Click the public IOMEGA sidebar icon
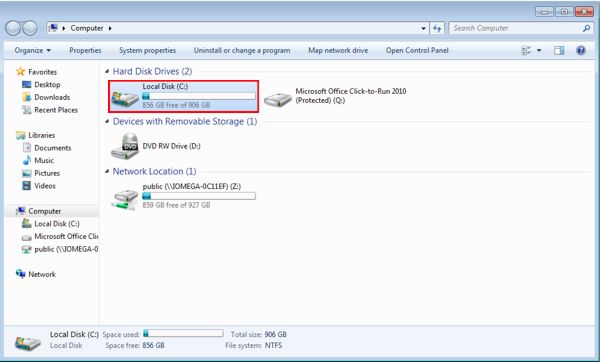The height and width of the screenshot is (362, 600). pyautogui.click(x=26, y=249)
